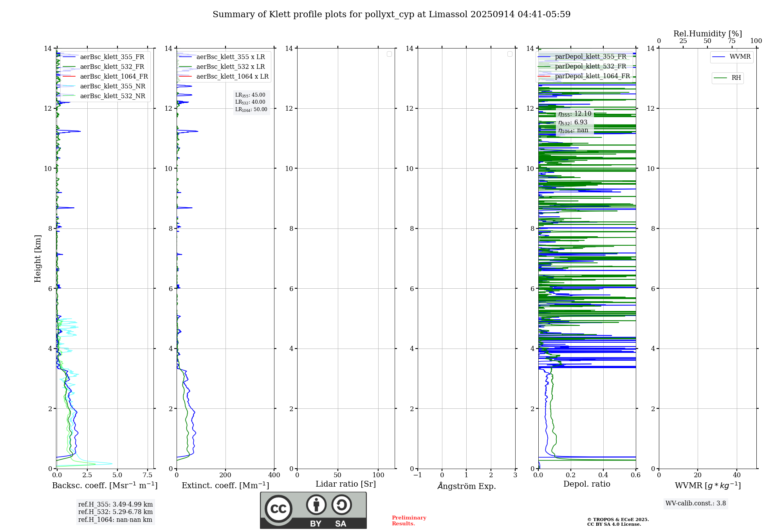Select legend entry parDepol_klett_355_FR
This screenshot has width=783, height=532.
click(x=582, y=57)
